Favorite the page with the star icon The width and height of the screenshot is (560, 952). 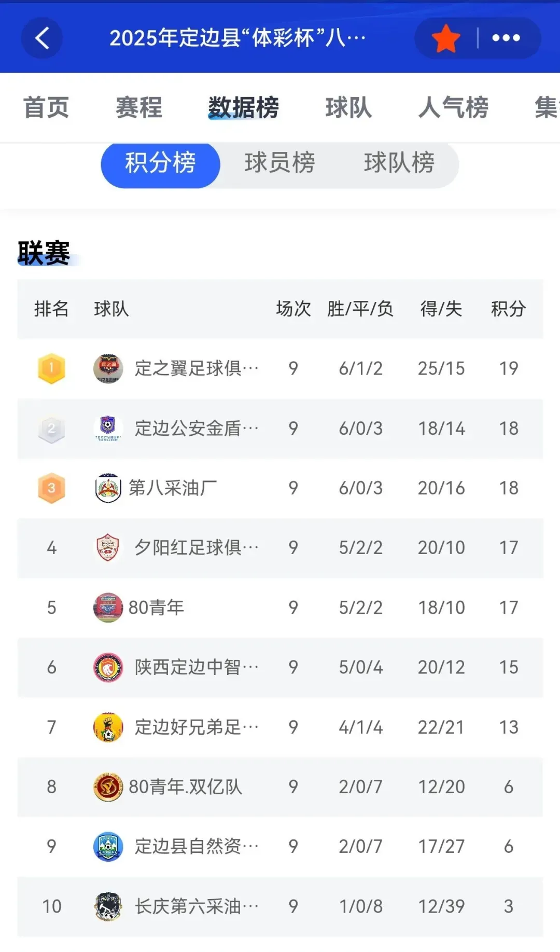pyautogui.click(x=446, y=38)
